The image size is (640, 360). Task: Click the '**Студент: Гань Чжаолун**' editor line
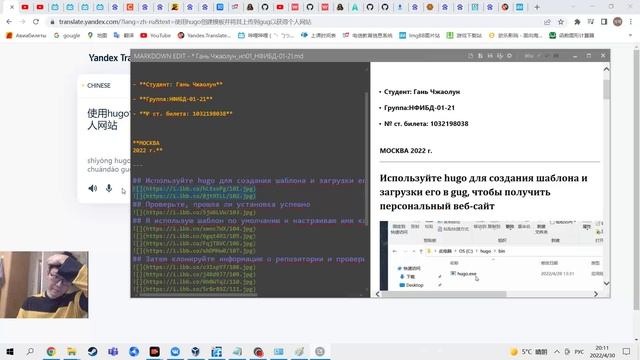click(178, 84)
